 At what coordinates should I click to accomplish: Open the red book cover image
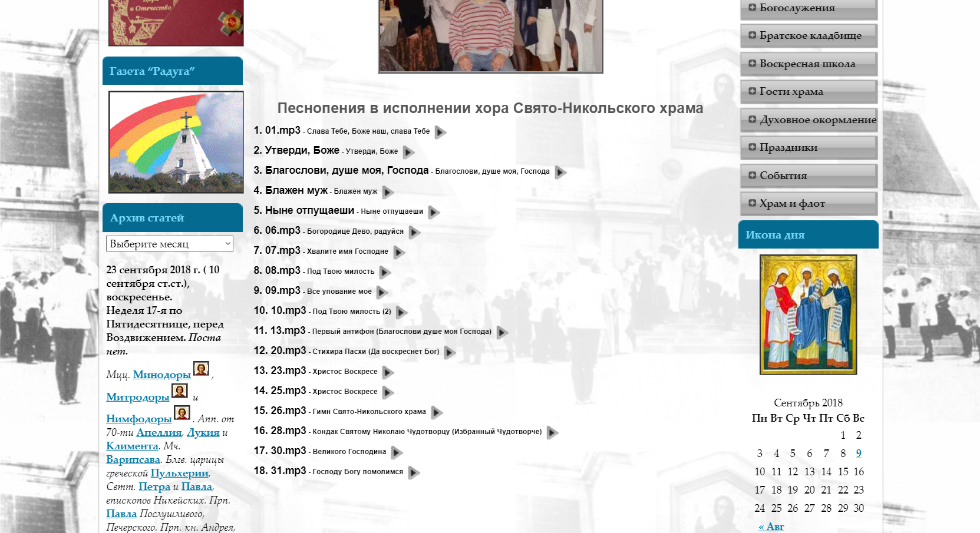pyautogui.click(x=176, y=23)
